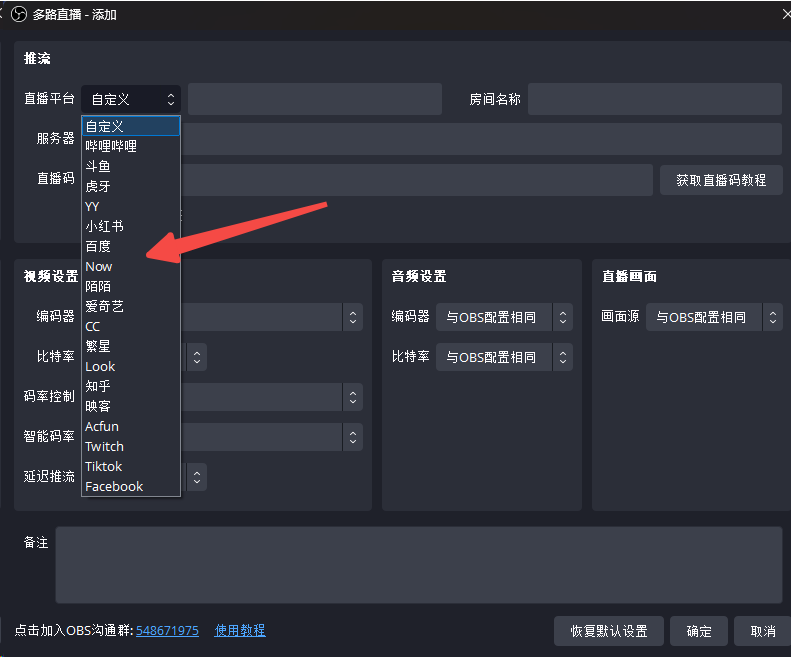Image resolution: width=793 pixels, height=658 pixels.
Task: Select CC as streaming platform
Action: pyautogui.click(x=131, y=326)
